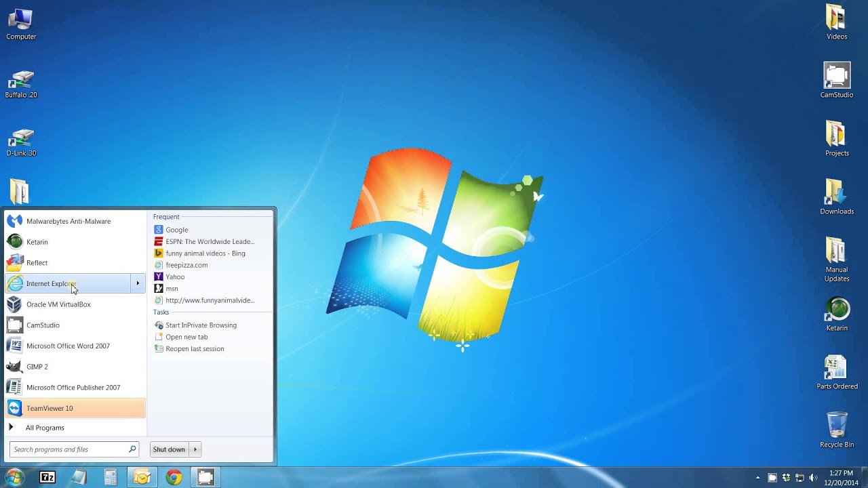
Task: Open msn from Frequent list
Action: pos(212,289)
